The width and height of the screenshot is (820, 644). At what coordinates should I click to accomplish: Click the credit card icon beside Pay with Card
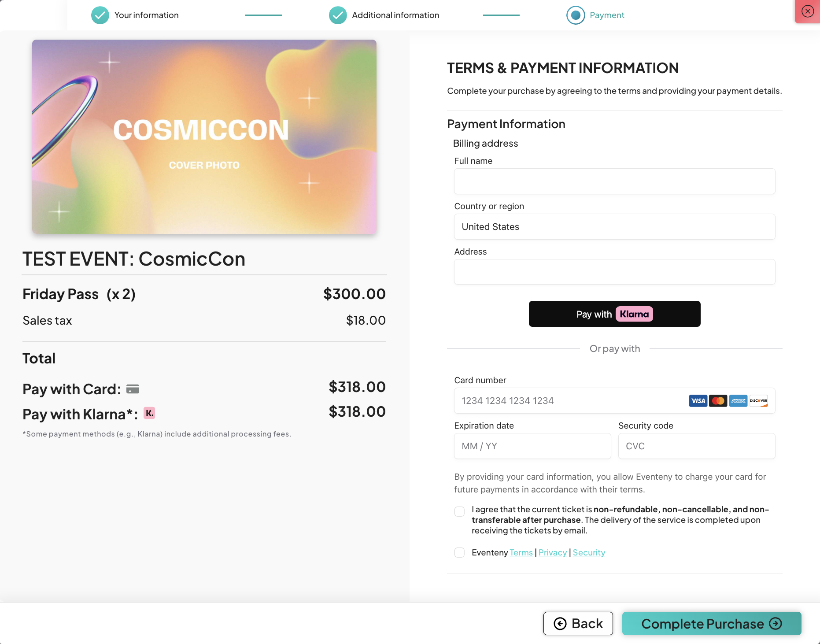tap(133, 389)
